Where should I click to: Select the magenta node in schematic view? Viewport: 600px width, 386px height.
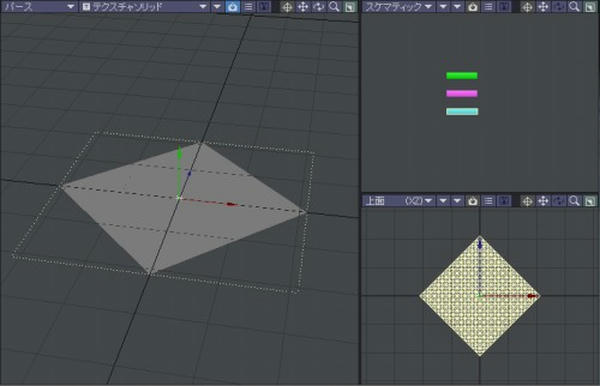[x=462, y=93]
